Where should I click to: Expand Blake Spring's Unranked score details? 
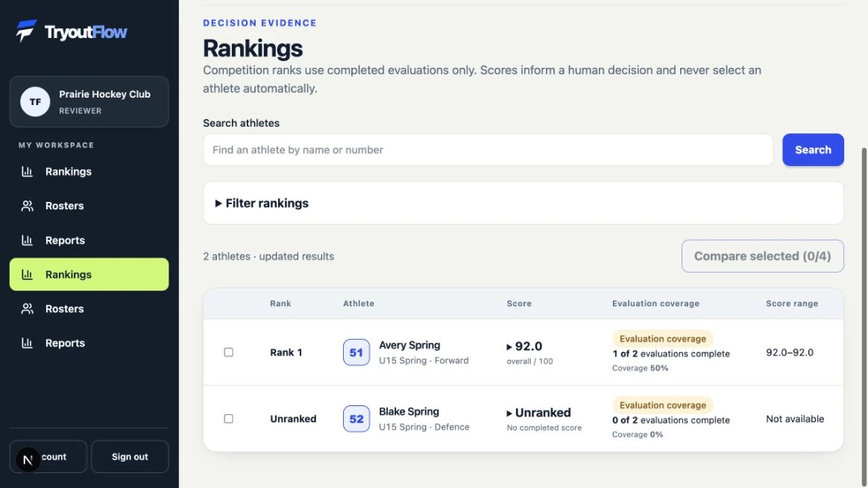click(538, 413)
